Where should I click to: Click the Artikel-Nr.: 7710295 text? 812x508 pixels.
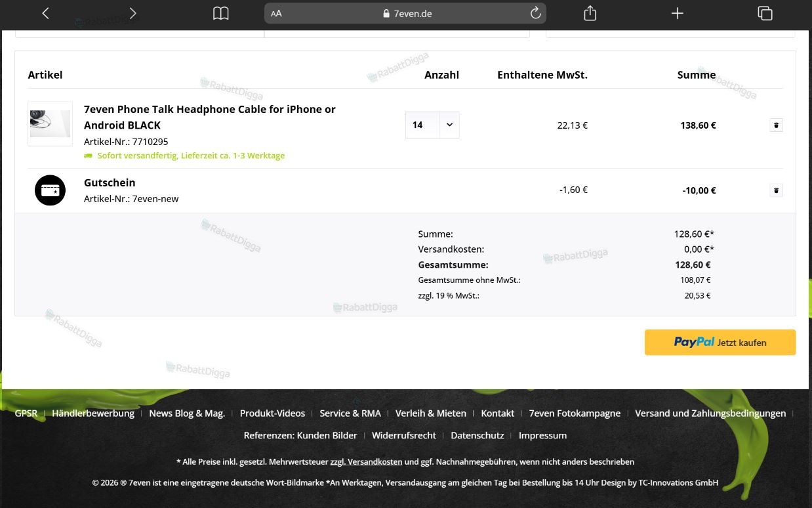(126, 142)
